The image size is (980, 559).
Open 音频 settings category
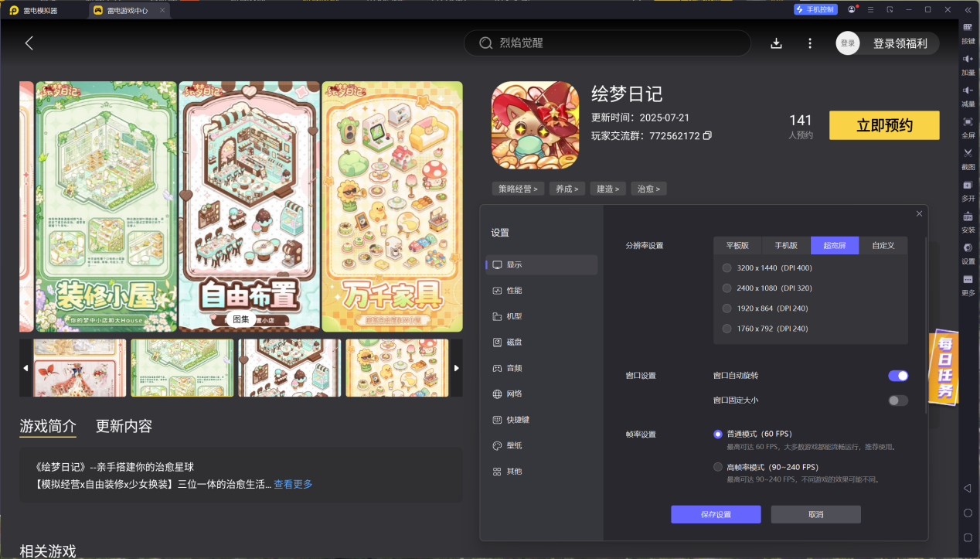(542, 368)
